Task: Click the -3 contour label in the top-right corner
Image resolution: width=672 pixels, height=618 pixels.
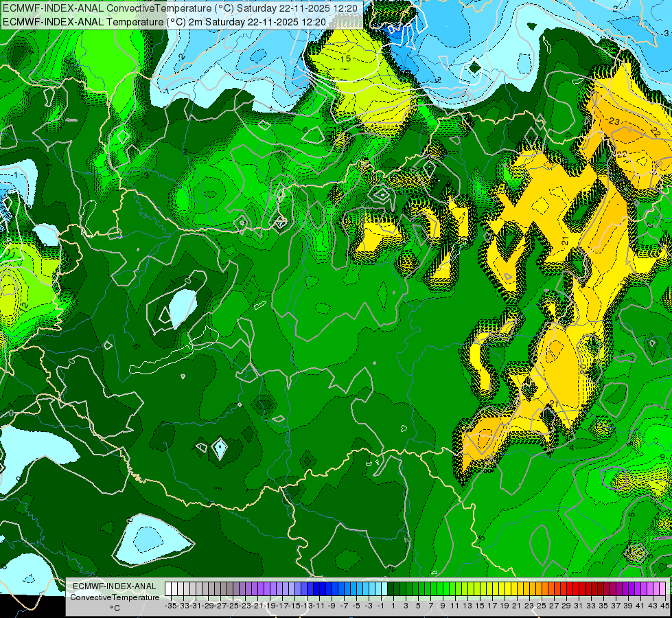Action: tap(664, 33)
